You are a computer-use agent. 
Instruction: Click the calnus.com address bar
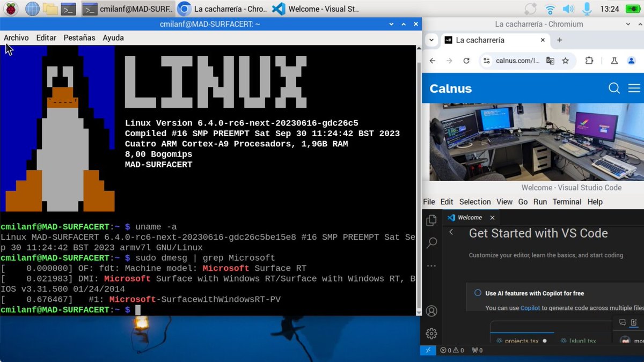point(517,61)
